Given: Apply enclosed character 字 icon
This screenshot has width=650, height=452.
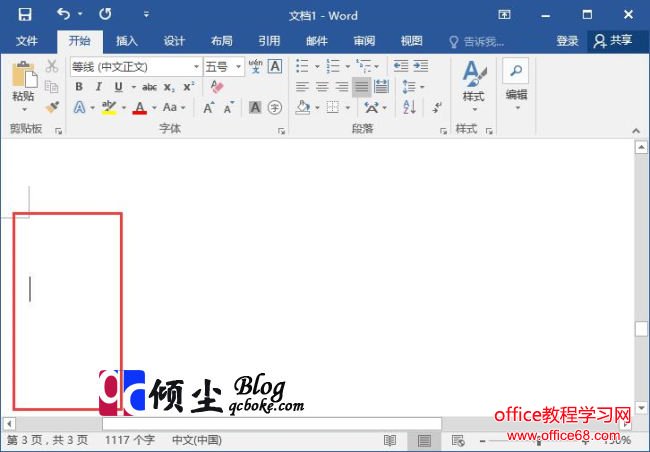Looking at the screenshot, I should [x=275, y=108].
